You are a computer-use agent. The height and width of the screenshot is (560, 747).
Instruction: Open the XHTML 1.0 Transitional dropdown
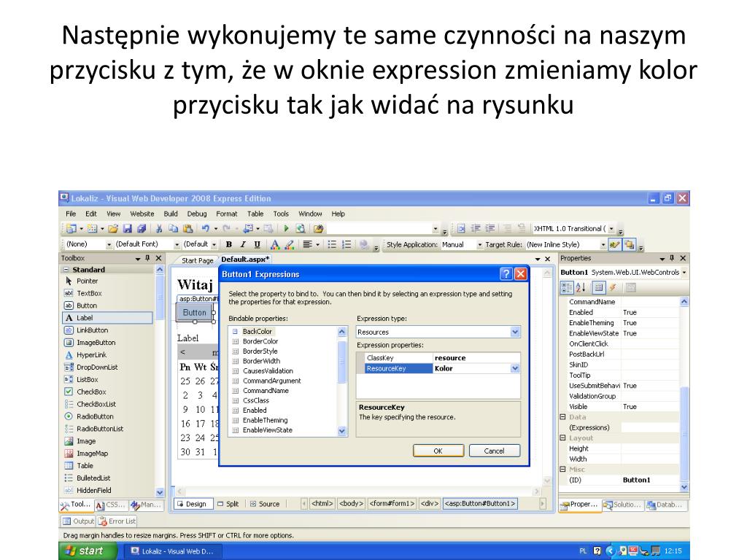click(611, 229)
